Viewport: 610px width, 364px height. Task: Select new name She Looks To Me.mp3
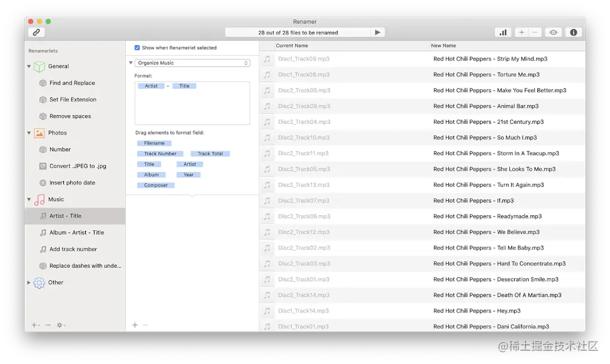[x=495, y=169]
